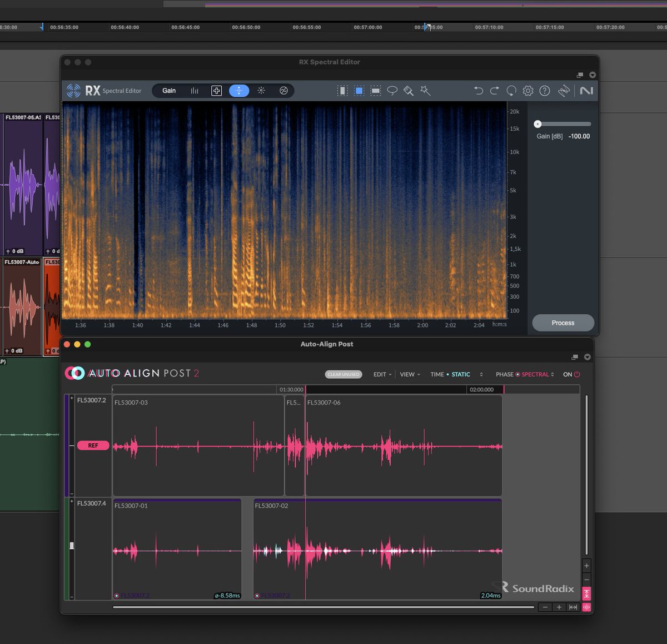Select clip FL53007-06 in Auto-Align
Screen dimensions: 667x644
coord(404,445)
